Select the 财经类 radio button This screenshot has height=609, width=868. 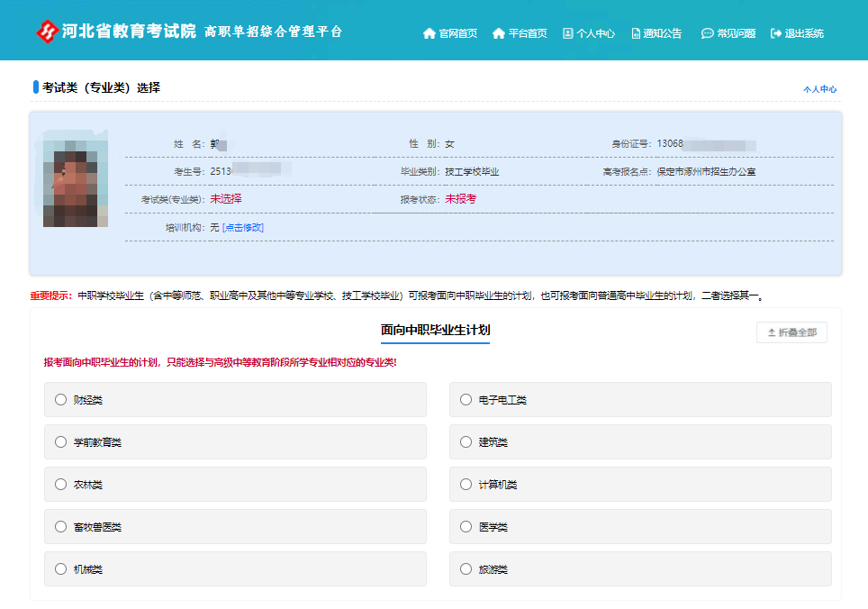(61, 399)
